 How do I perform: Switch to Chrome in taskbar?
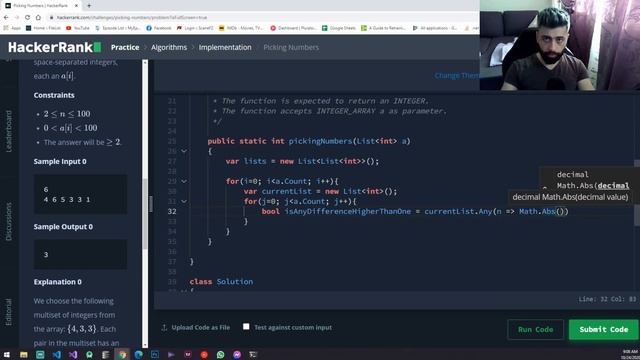click(x=122, y=355)
